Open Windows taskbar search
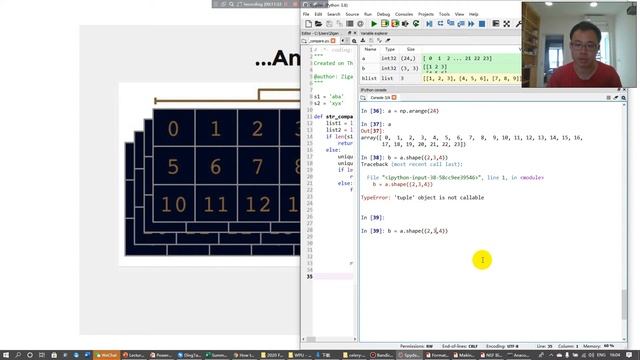This screenshot has height=360, width=640. [x=18, y=355]
